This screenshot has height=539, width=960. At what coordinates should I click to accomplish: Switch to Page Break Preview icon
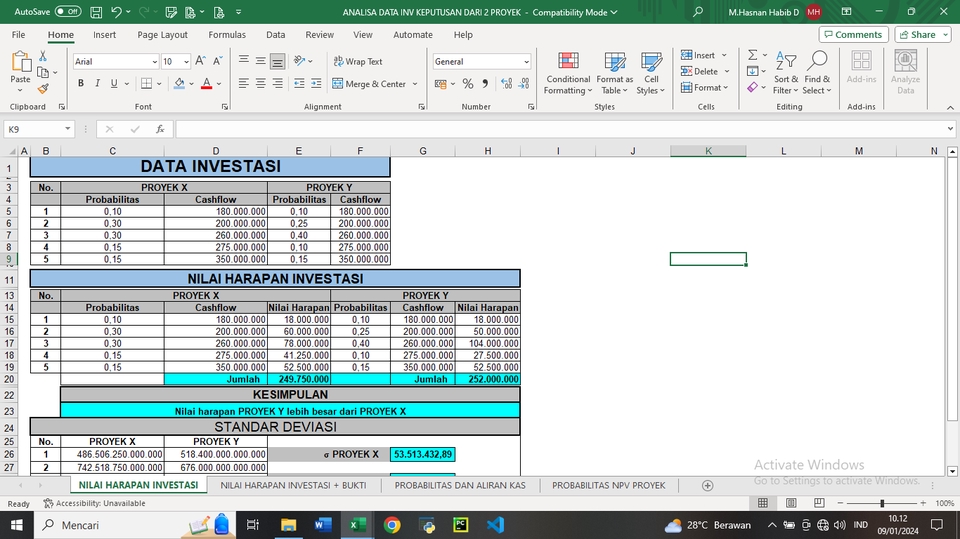point(819,503)
